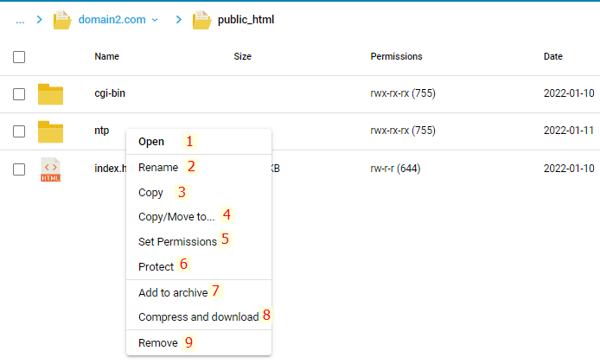The width and height of the screenshot is (600, 364).
Task: Expand the domain2.com breadcrumb dropdown
Action: coord(155,19)
